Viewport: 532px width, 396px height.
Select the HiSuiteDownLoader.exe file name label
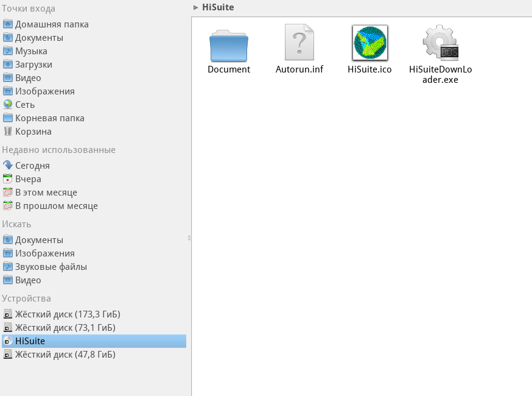click(441, 74)
